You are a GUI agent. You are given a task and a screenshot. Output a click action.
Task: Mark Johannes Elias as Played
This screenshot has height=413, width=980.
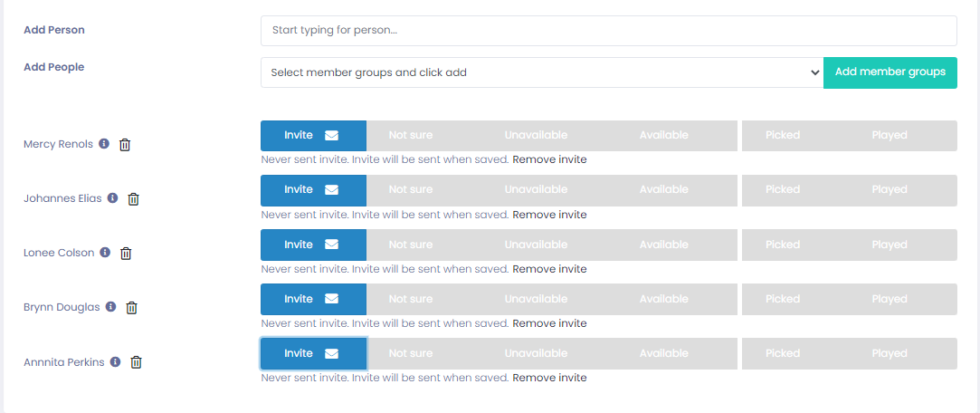(890, 189)
